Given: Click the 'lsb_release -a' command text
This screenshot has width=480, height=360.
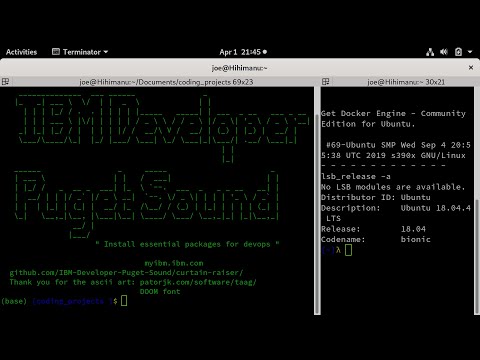Looking at the screenshot, I should tap(356, 176).
